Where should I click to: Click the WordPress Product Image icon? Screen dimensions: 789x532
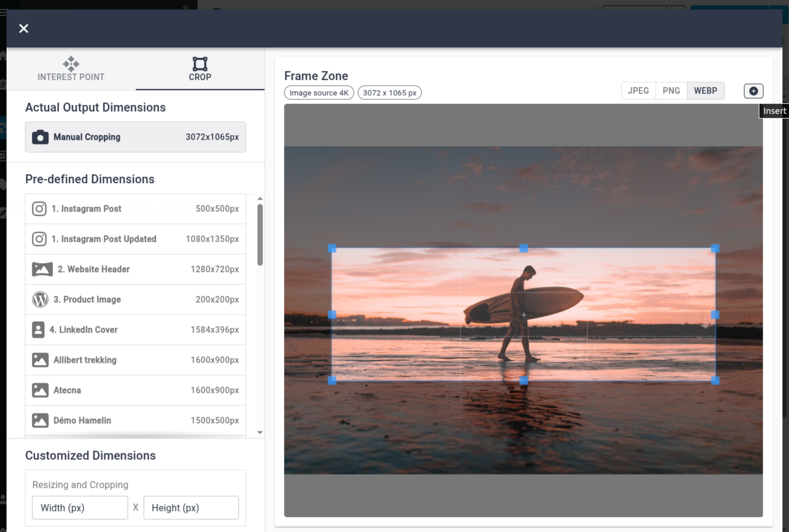(40, 300)
